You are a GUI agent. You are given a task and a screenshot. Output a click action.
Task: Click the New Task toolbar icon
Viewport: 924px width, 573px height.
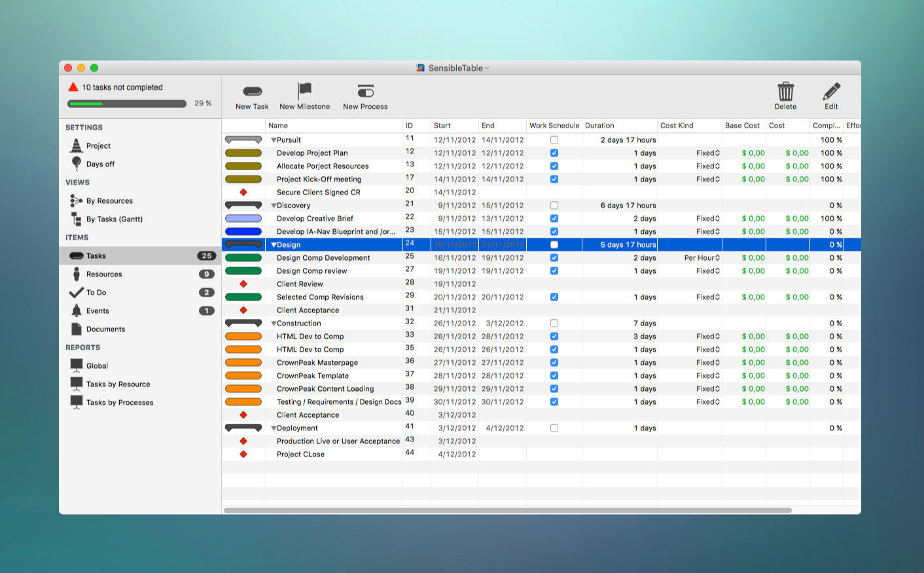[252, 92]
